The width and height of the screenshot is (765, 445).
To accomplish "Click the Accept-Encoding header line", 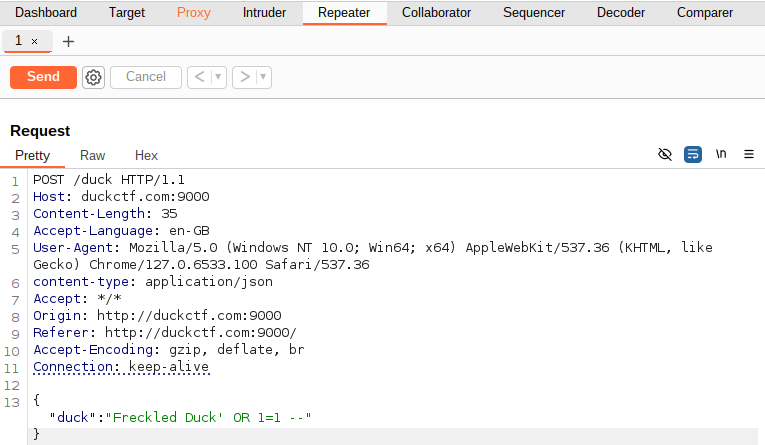I will (x=169, y=350).
